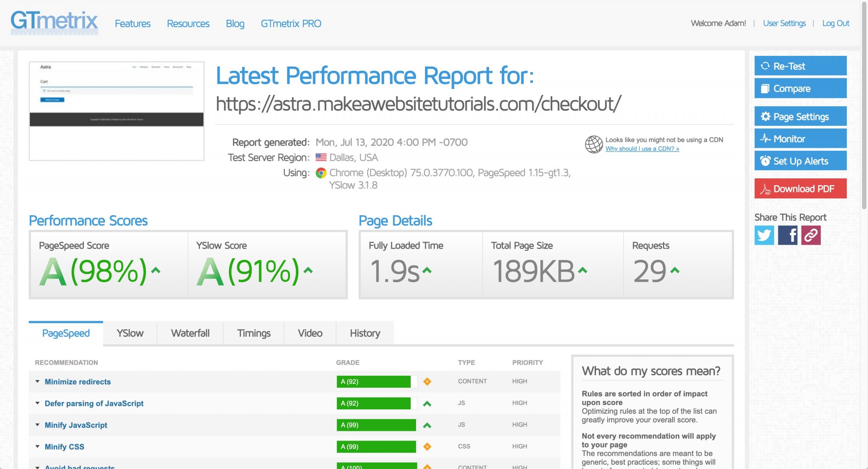
Task: Click the Total Page Size arrow indicator
Action: pyautogui.click(x=583, y=270)
